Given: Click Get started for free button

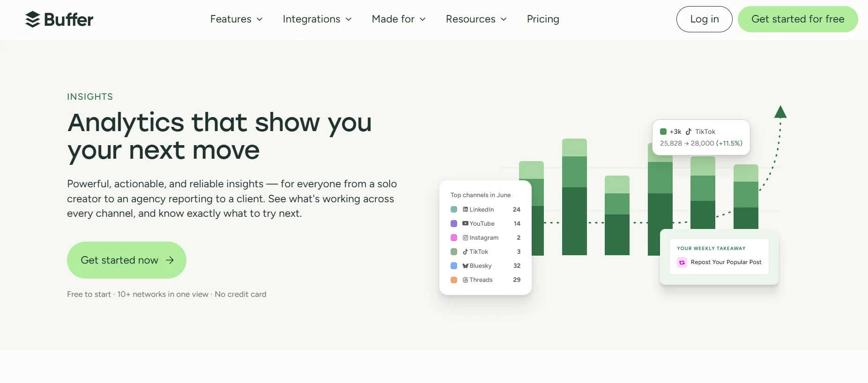Looking at the screenshot, I should [x=798, y=19].
